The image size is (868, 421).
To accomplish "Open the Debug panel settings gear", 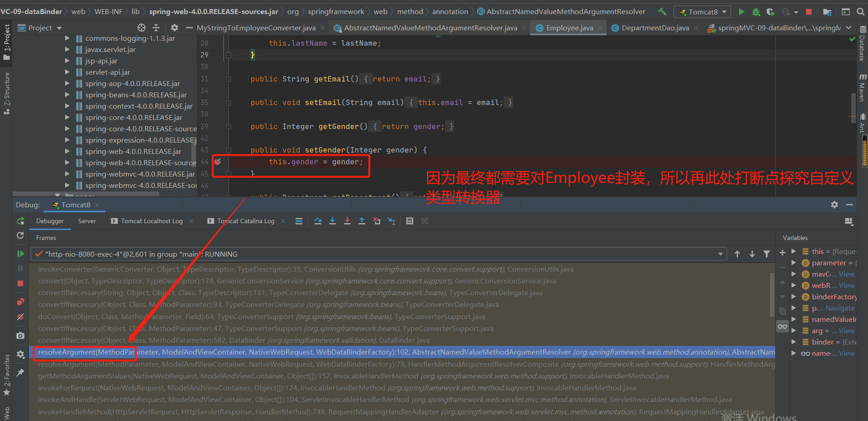I will 835,205.
